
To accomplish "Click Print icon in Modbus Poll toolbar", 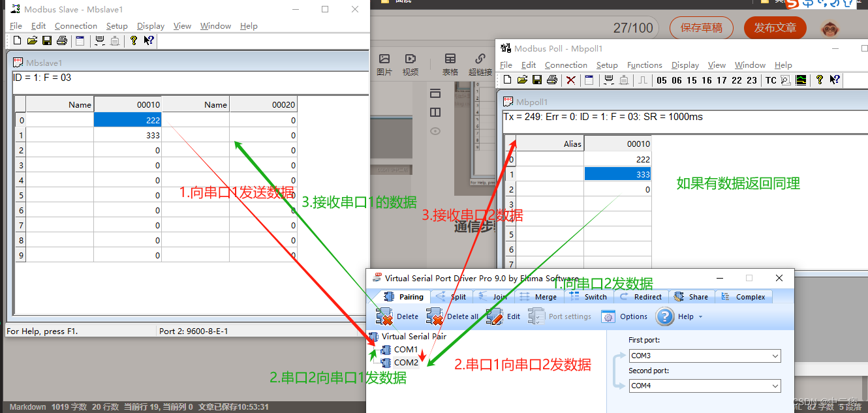I will [x=552, y=80].
